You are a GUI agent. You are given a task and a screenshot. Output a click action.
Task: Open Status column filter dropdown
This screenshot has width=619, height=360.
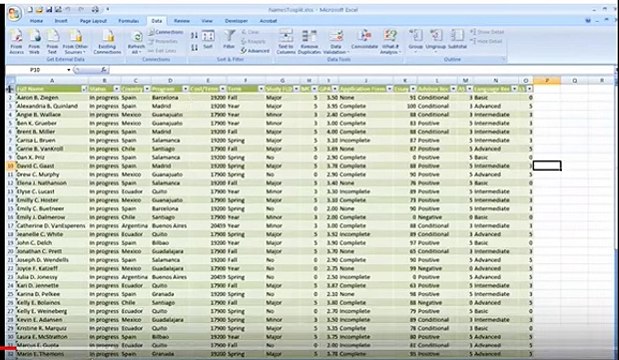tap(117, 89)
